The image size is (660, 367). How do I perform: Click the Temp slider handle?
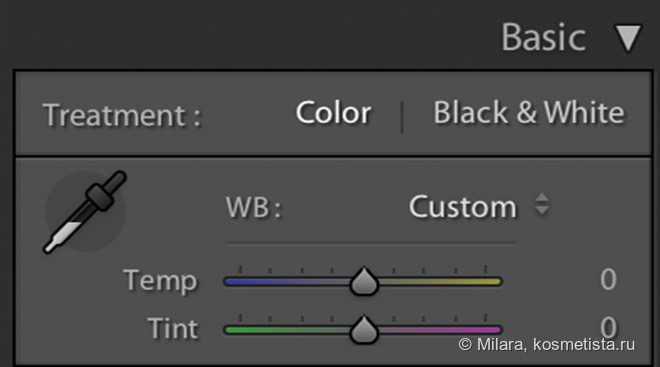(364, 281)
